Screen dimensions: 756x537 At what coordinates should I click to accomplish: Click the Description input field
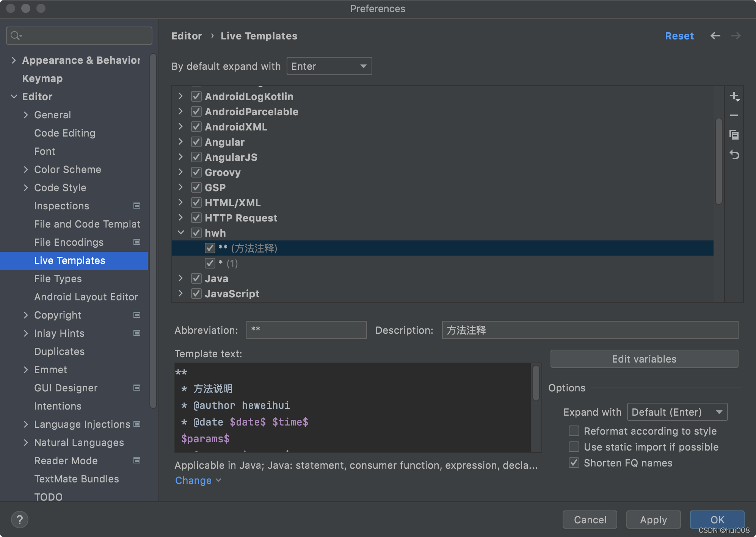coord(590,330)
